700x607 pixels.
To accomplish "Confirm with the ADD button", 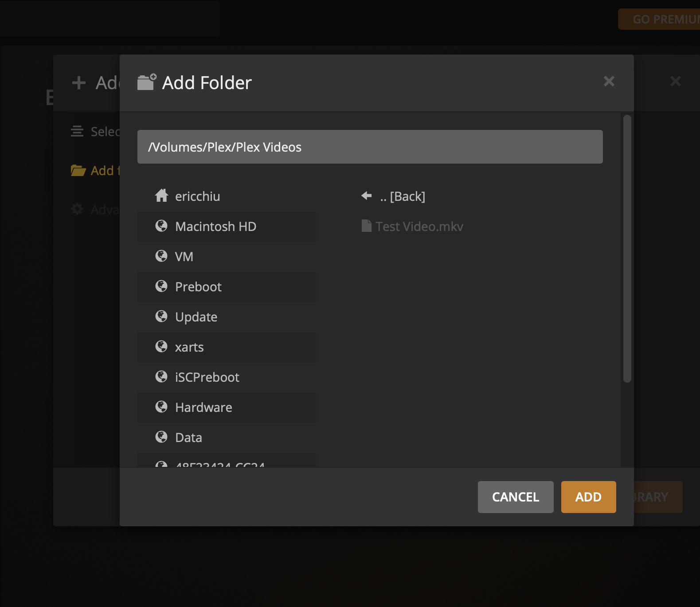I will (588, 497).
